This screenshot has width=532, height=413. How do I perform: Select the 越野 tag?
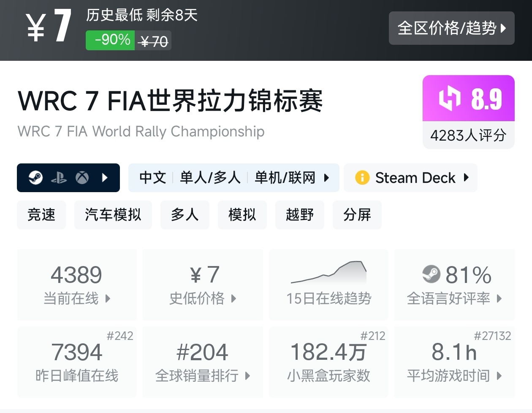point(299,215)
